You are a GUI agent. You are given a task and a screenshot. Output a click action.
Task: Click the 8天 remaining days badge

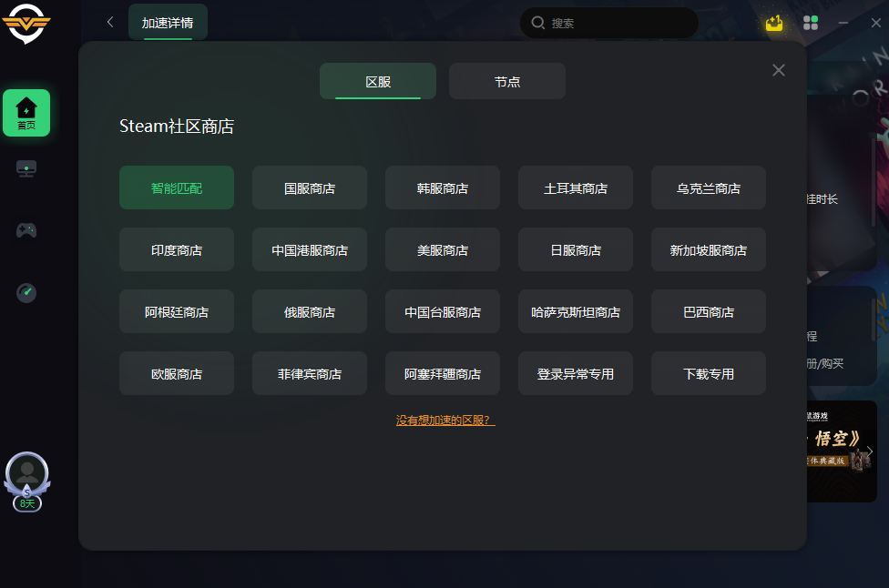tap(27, 503)
